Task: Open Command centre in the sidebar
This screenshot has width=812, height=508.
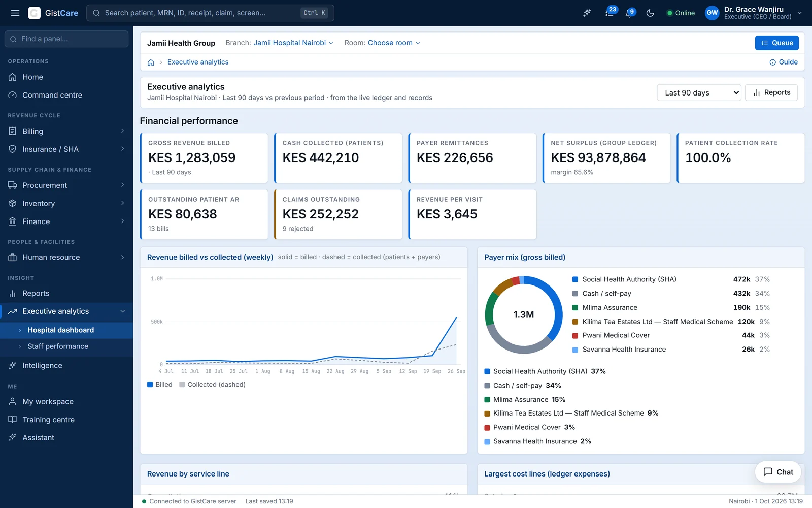Action: 66,95
